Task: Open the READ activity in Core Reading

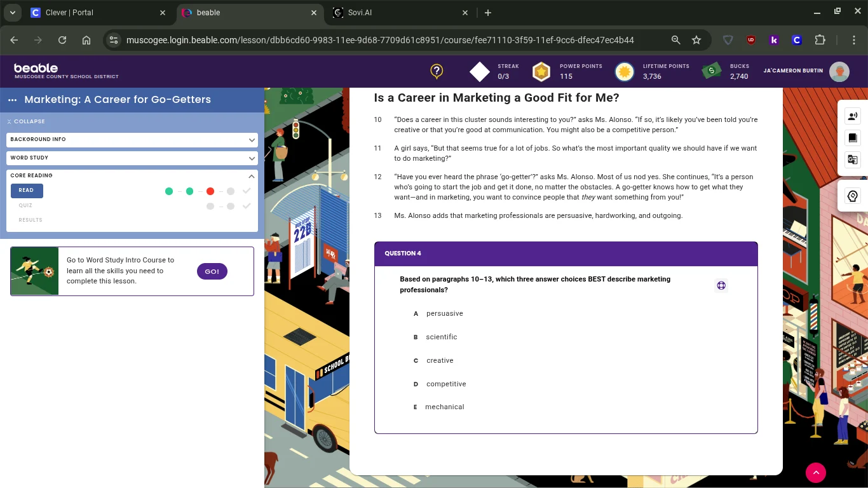Action: click(x=26, y=190)
